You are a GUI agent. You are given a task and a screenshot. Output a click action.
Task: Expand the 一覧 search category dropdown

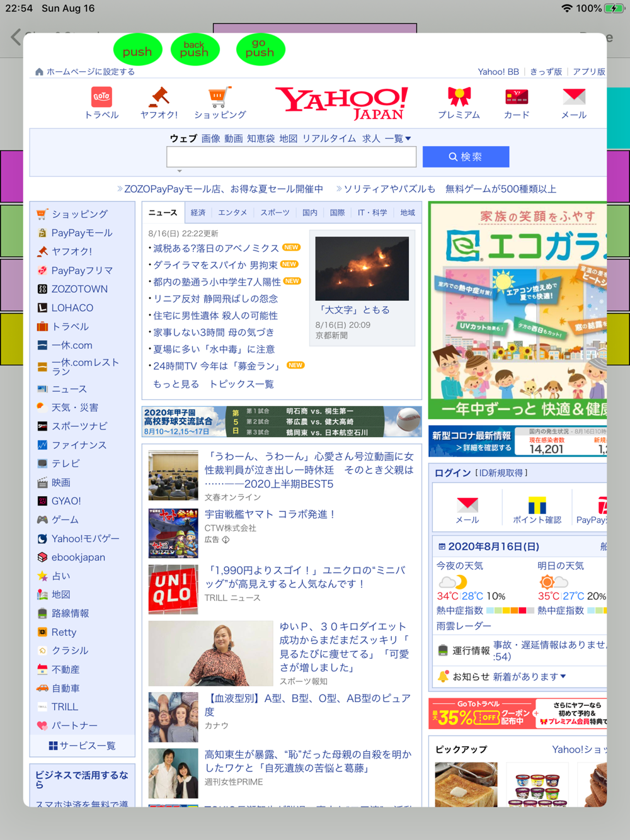pos(398,139)
